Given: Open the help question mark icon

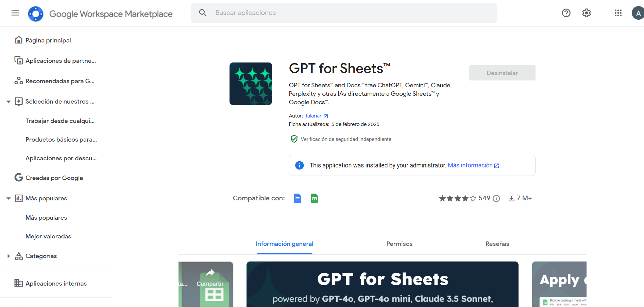Looking at the screenshot, I should tap(566, 13).
